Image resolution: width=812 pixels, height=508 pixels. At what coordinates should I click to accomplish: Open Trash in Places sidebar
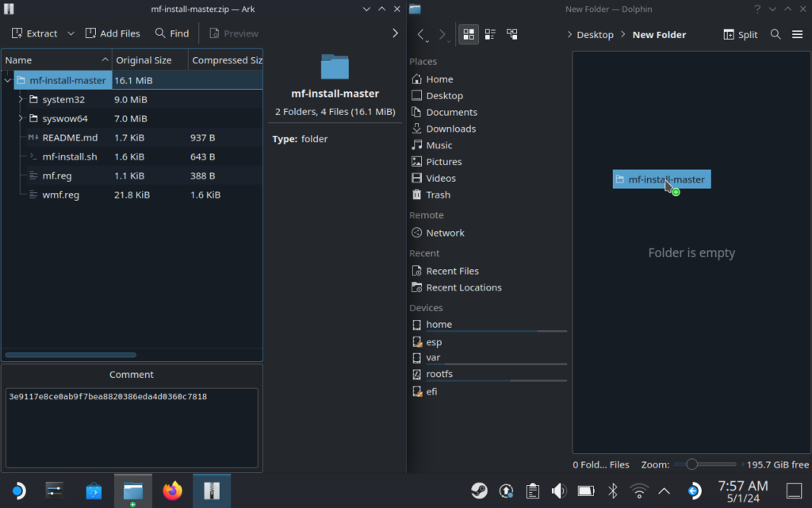click(438, 195)
